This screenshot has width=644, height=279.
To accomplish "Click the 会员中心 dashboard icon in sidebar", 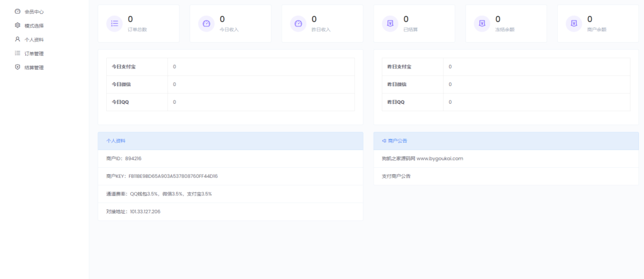I will pyautogui.click(x=17, y=11).
